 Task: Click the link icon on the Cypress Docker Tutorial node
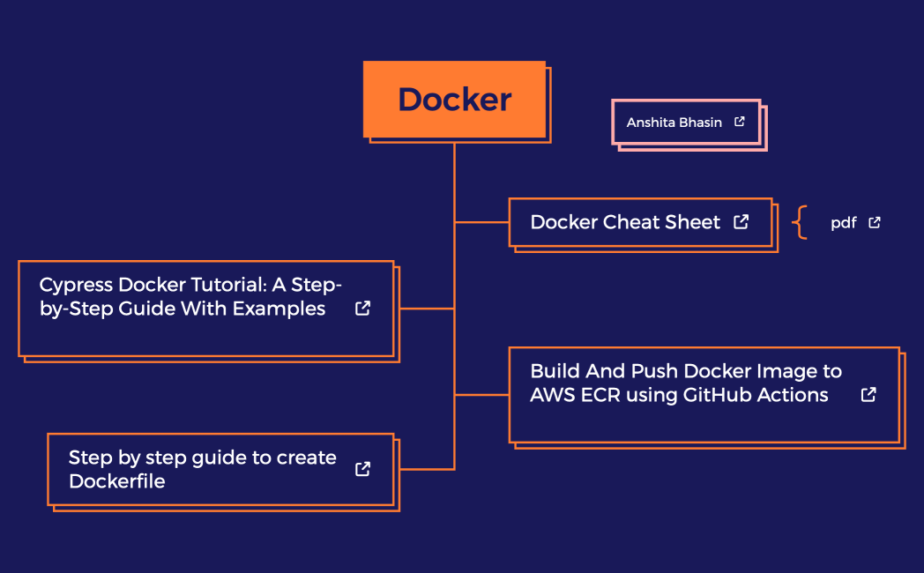point(361,309)
